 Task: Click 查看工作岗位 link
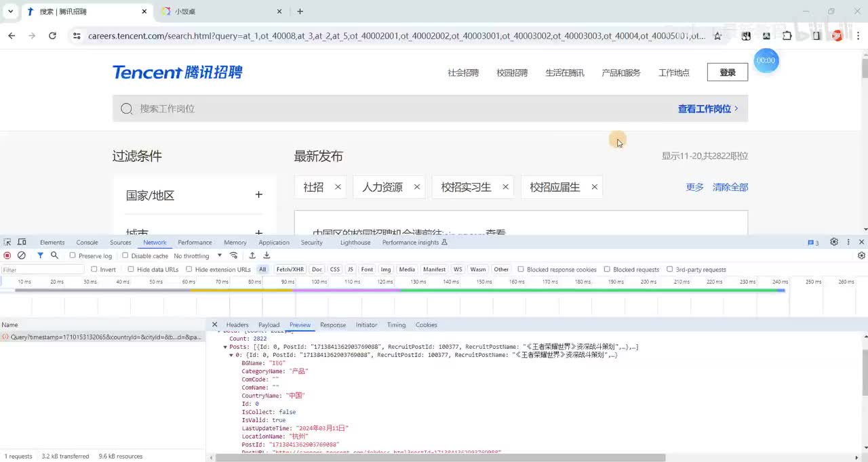[708, 108]
